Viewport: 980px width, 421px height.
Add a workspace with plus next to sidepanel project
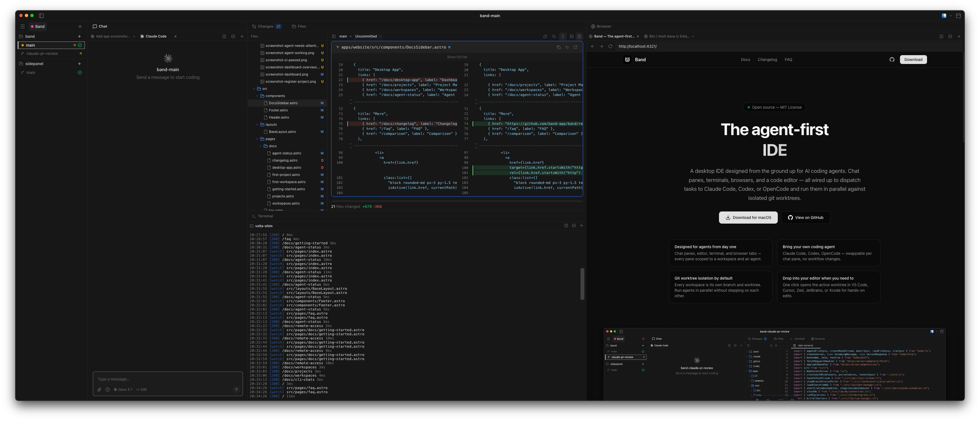pyautogui.click(x=79, y=64)
